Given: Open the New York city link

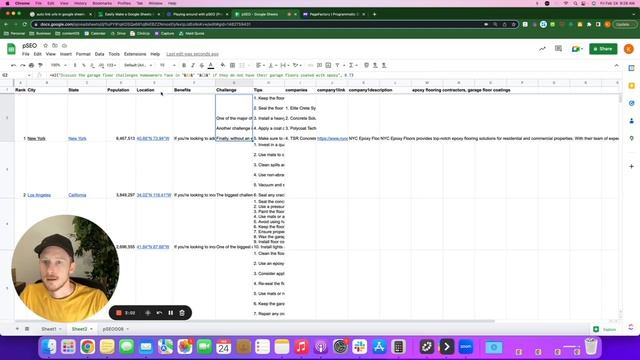Looking at the screenshot, I should click(36, 139).
